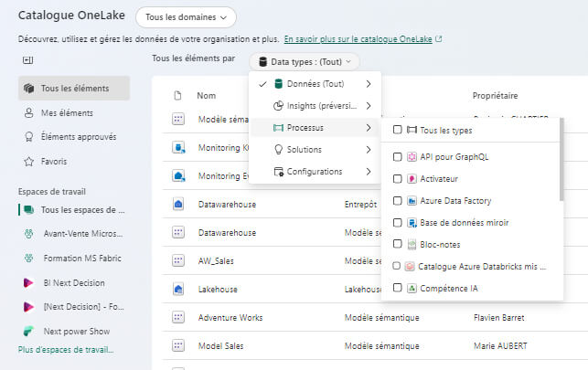Screen dimensions: 588x370
Task: Click the Azure Data Factory icon
Action: click(412, 201)
